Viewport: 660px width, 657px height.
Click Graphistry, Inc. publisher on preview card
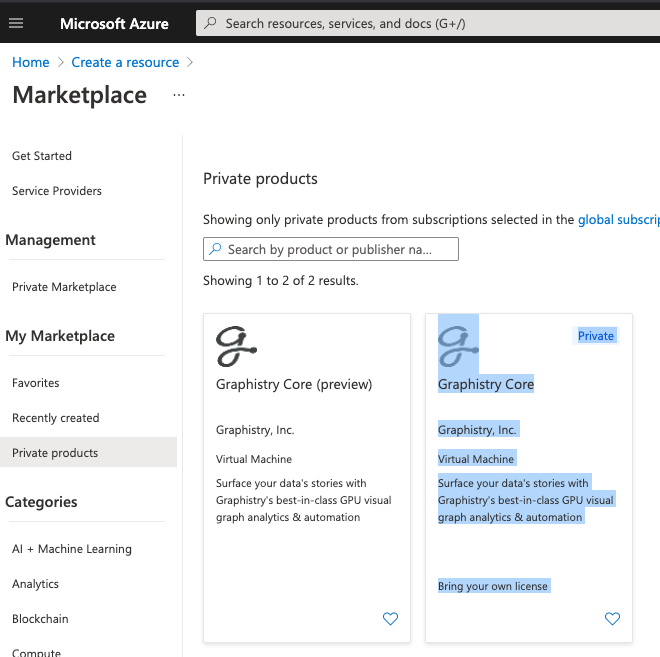click(255, 430)
